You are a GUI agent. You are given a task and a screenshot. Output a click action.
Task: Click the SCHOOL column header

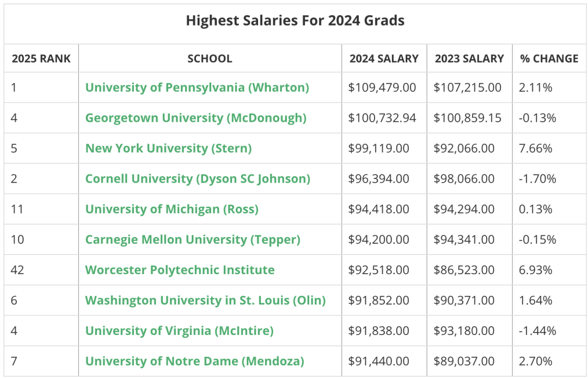(210, 59)
